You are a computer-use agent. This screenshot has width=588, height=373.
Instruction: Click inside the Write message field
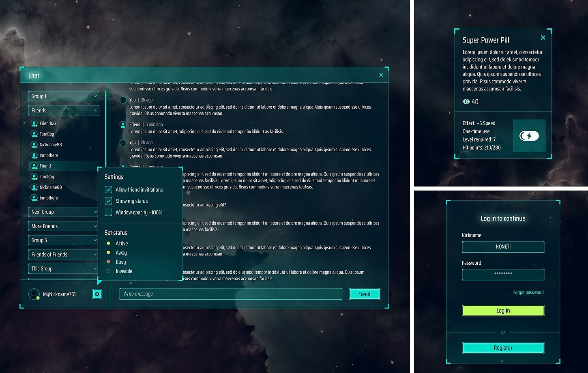click(230, 294)
